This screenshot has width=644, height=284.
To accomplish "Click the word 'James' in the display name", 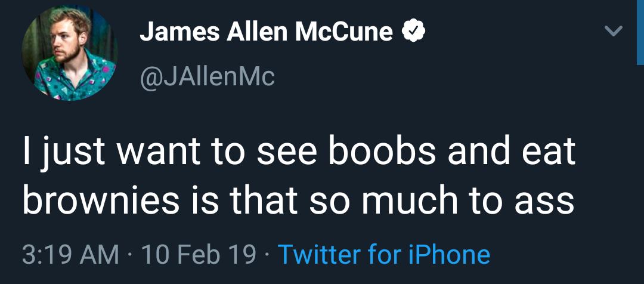I will (180, 32).
